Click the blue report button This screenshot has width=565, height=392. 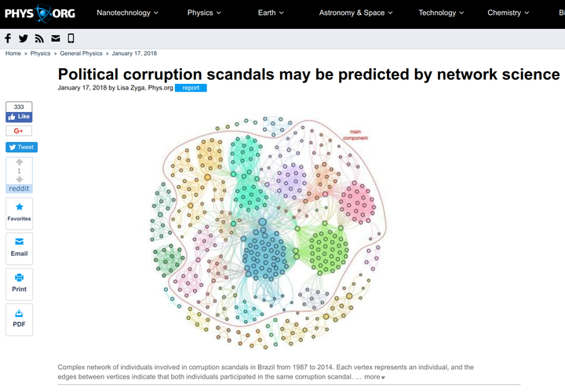coord(191,88)
